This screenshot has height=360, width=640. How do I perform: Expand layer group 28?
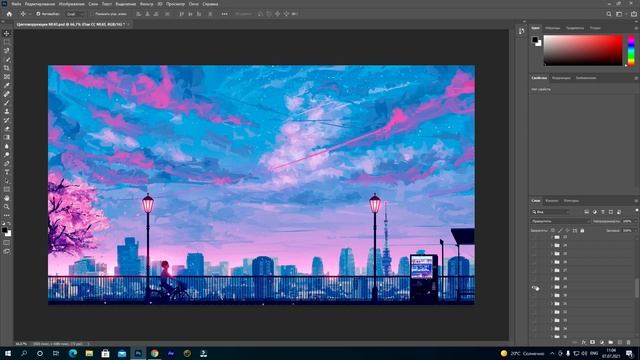[551, 279]
